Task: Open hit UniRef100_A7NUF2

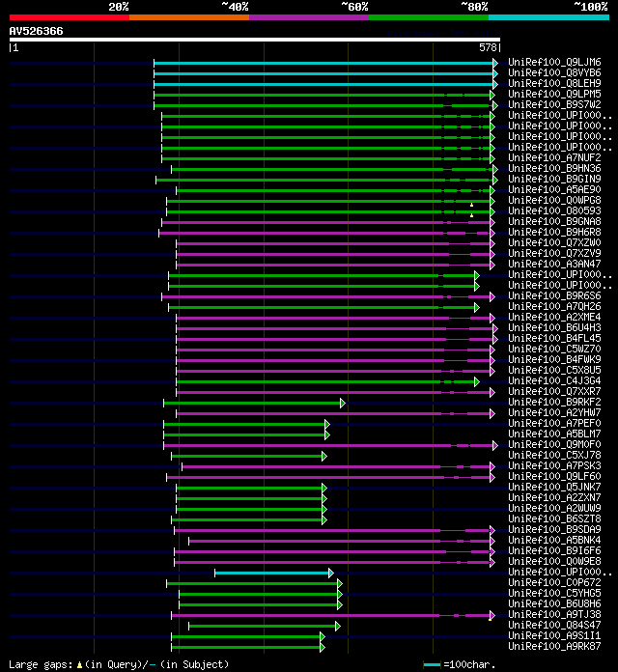Action: point(554,157)
